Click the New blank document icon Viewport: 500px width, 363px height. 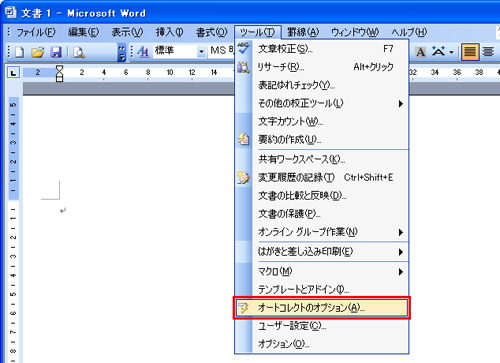click(20, 52)
